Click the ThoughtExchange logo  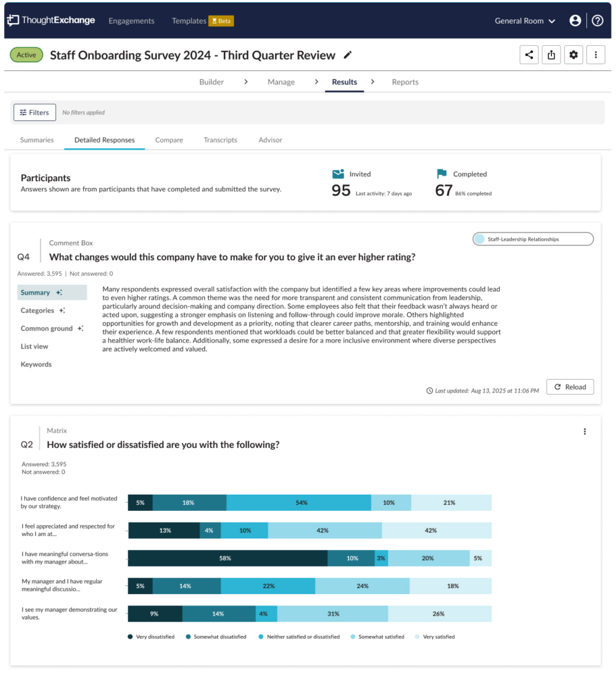pos(51,20)
